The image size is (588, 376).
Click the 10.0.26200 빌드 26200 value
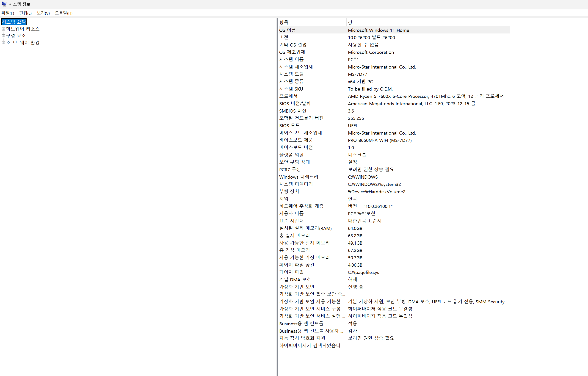(371, 37)
